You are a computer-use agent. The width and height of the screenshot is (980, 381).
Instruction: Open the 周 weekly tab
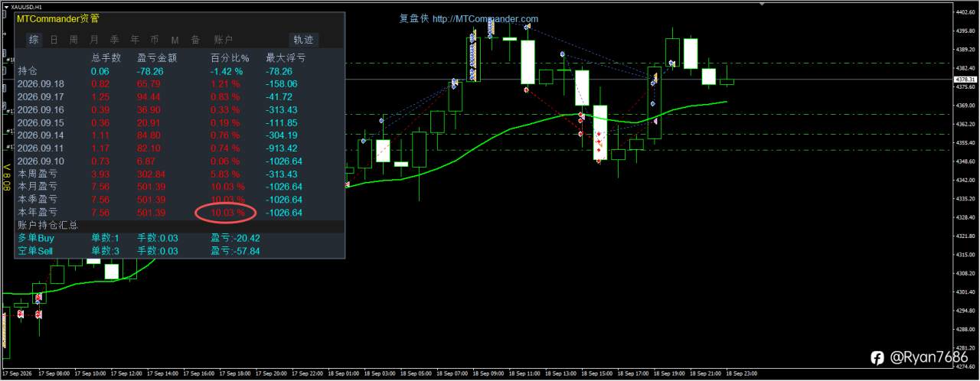click(73, 40)
